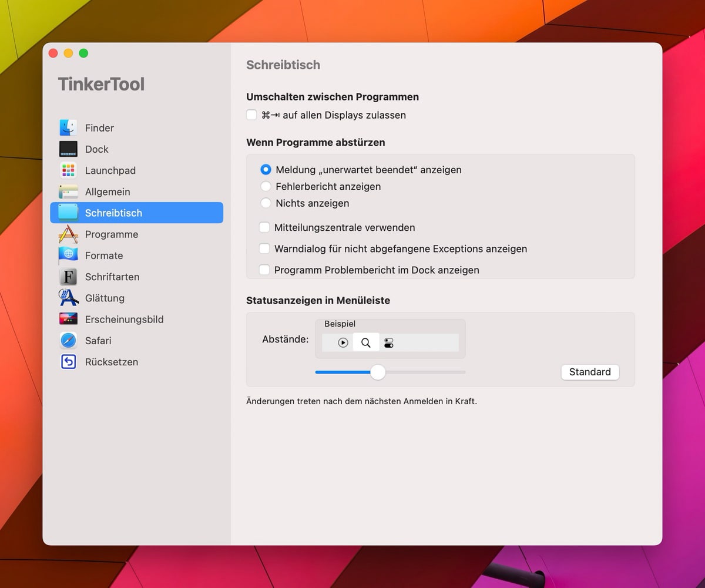Select the Dock icon in sidebar
Image resolution: width=705 pixels, height=588 pixels.
(68, 149)
